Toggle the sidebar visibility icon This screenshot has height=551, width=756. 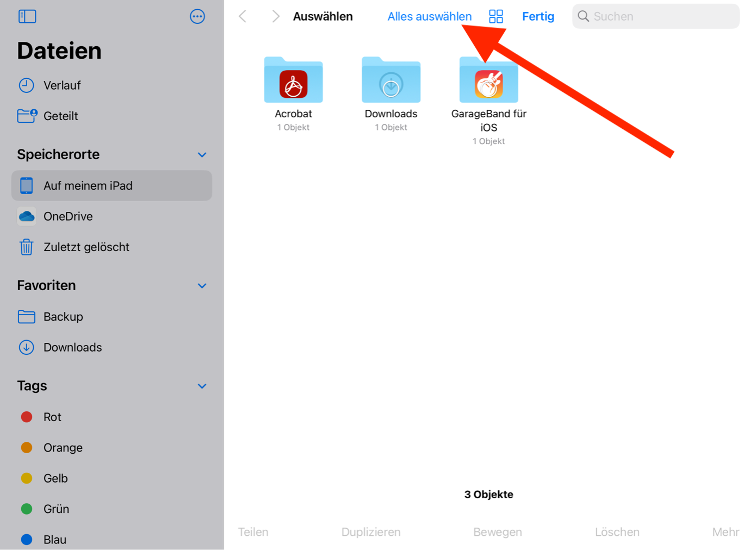(27, 16)
